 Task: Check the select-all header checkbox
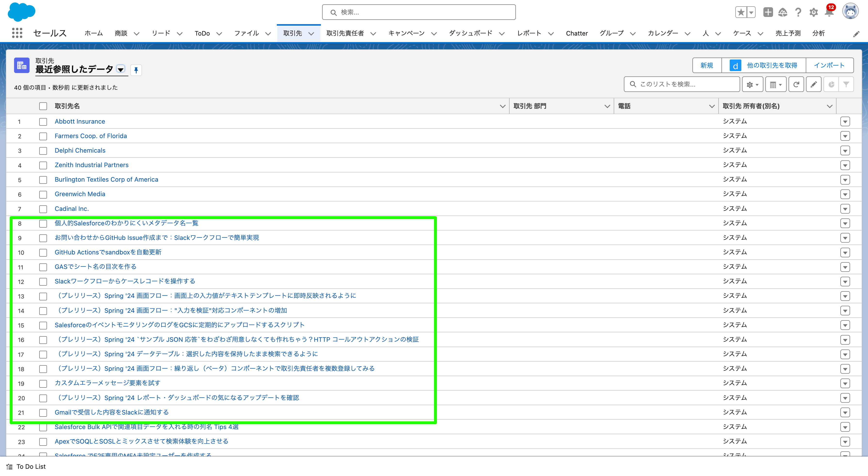point(43,106)
